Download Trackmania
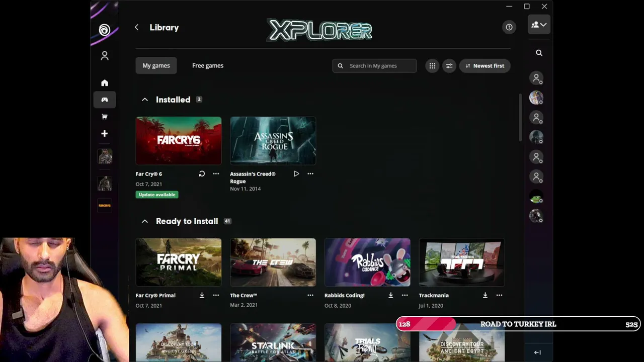 point(485,296)
